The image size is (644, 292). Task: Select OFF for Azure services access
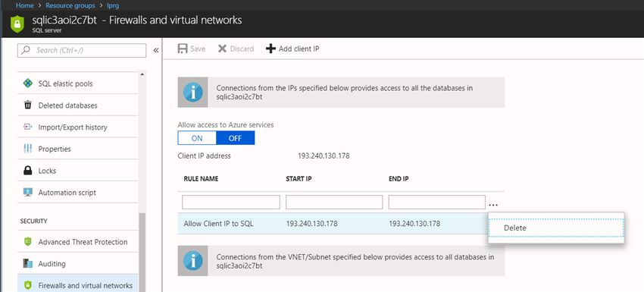tap(236, 138)
